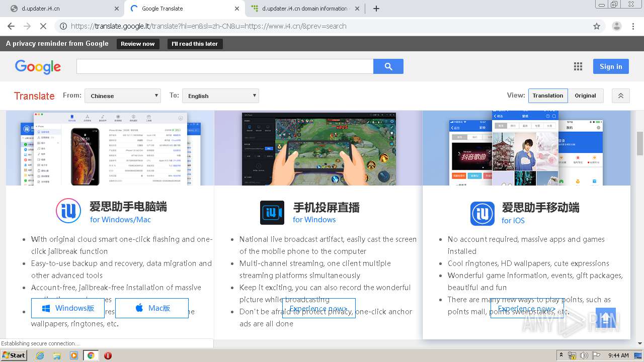The image size is (644, 362).
Task: Click the browser forward arrow
Action: 27,26
